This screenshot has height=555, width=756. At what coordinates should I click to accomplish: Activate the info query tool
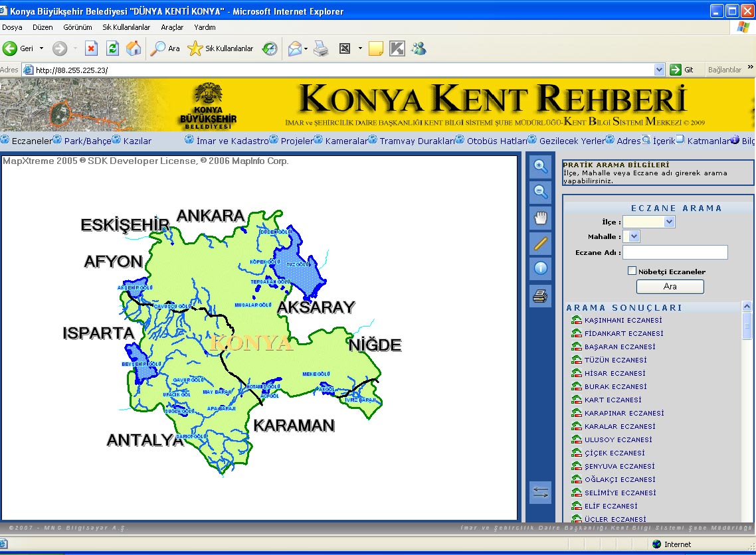click(x=541, y=268)
